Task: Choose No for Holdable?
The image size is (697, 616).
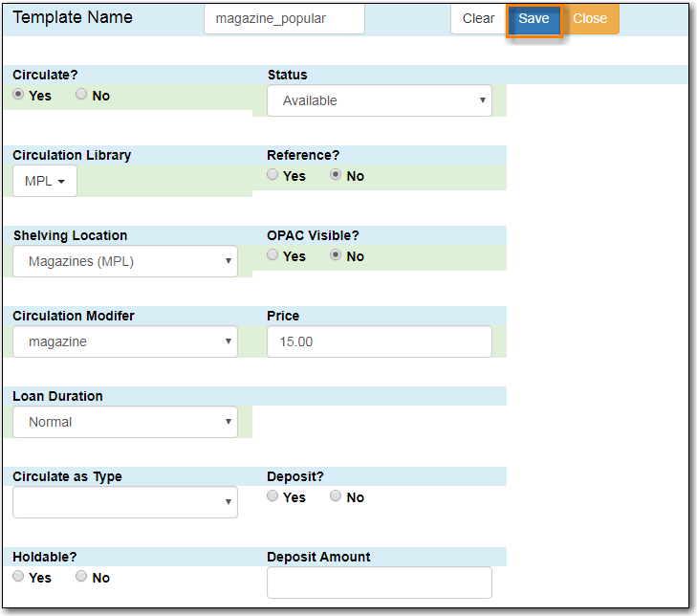Action: [81, 577]
